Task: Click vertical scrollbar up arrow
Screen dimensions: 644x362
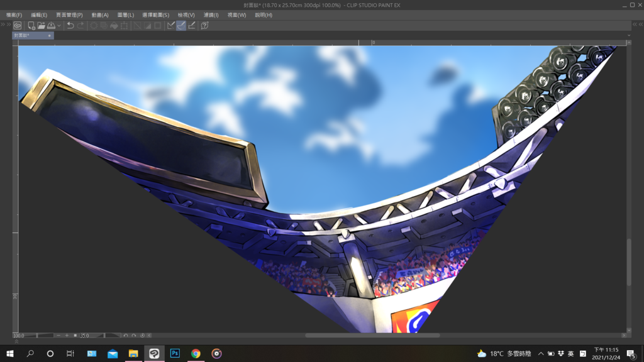Action: [629, 43]
